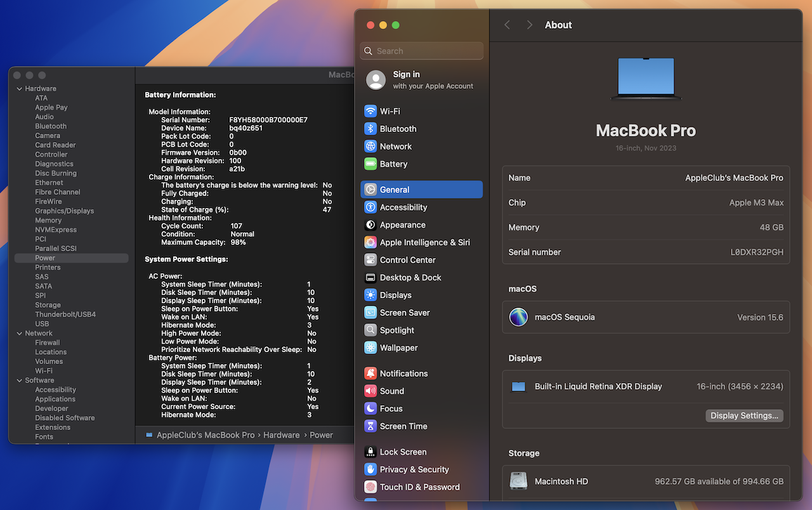Open Battery icon in settings sidebar
812x510 pixels.
370,164
